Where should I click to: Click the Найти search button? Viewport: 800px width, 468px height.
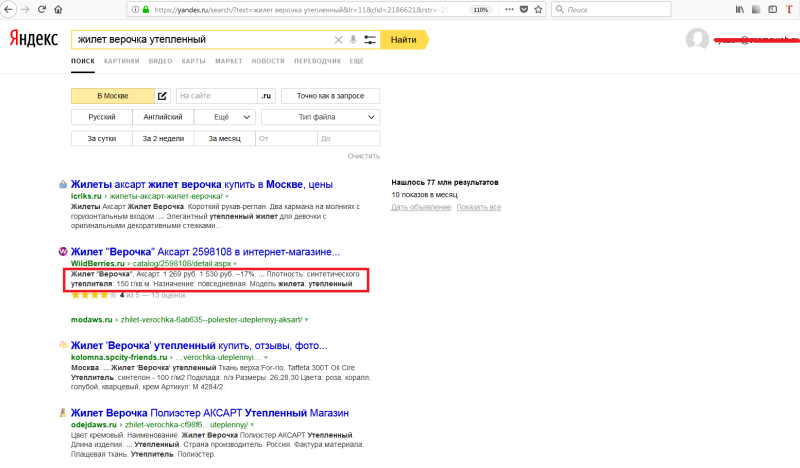(404, 40)
